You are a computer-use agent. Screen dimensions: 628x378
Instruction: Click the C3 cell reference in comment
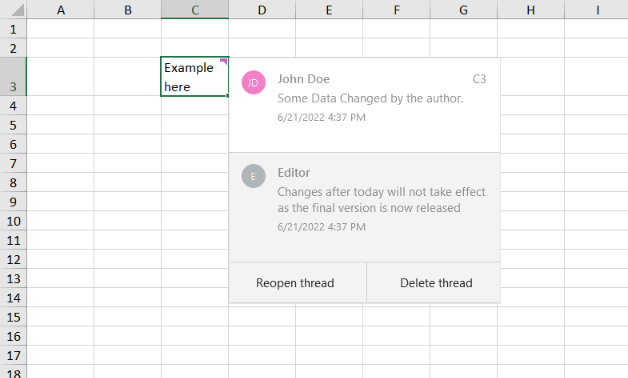tap(479, 79)
